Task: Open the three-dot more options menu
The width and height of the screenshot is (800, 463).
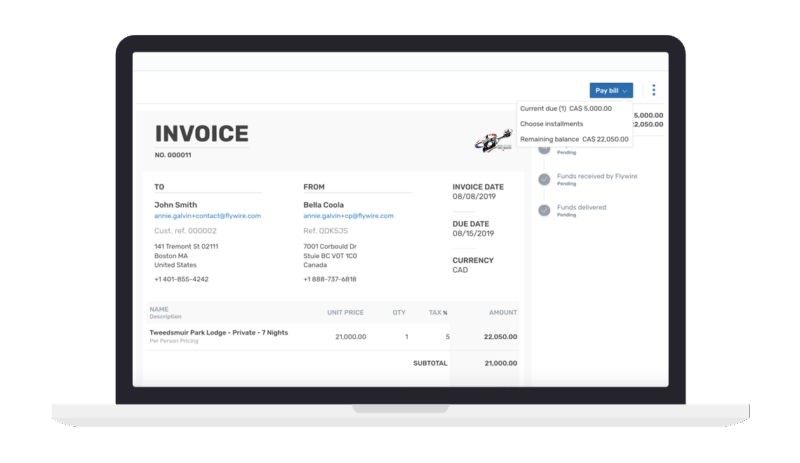Action: (654, 90)
